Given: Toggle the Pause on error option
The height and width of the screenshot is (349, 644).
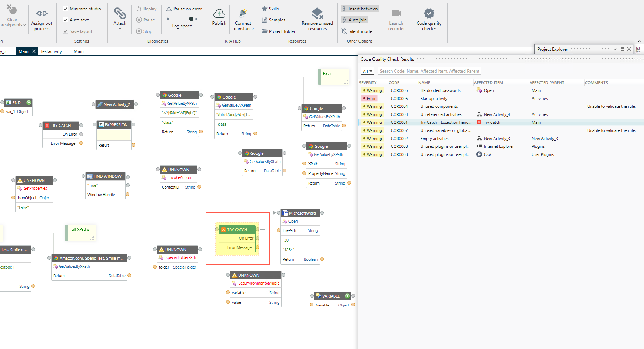Looking at the screenshot, I should coord(184,9).
